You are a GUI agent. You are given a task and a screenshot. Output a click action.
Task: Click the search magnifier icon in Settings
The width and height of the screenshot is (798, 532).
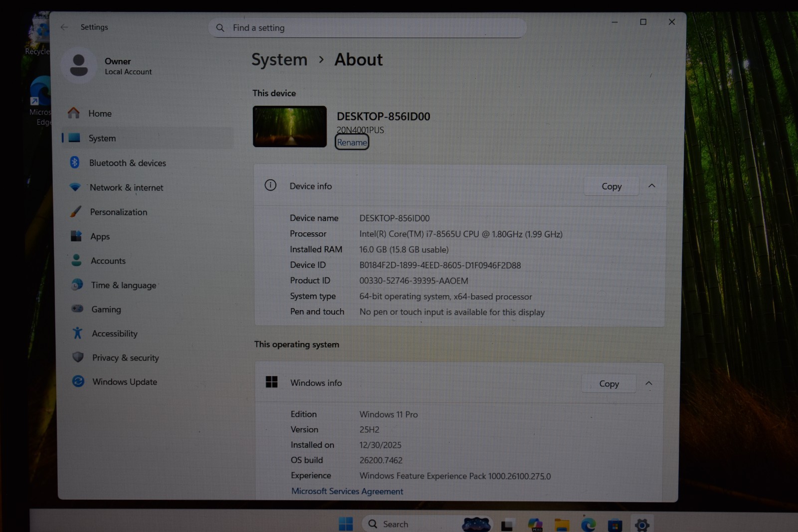coord(220,28)
